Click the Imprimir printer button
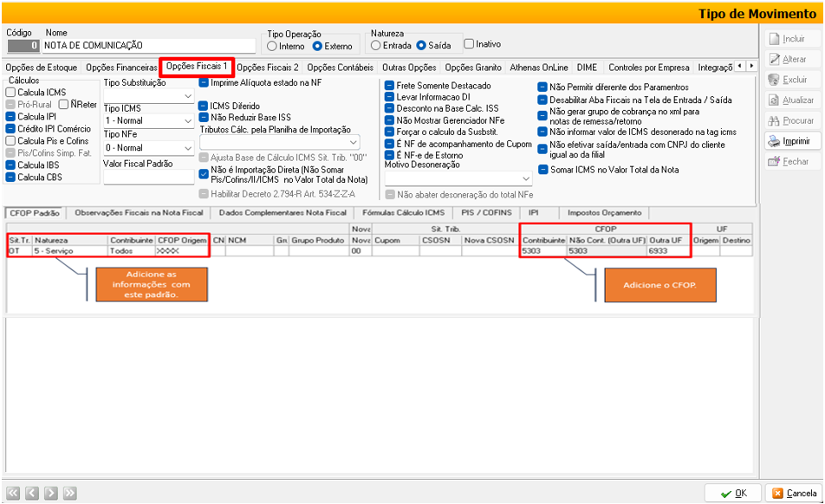 coord(789,141)
